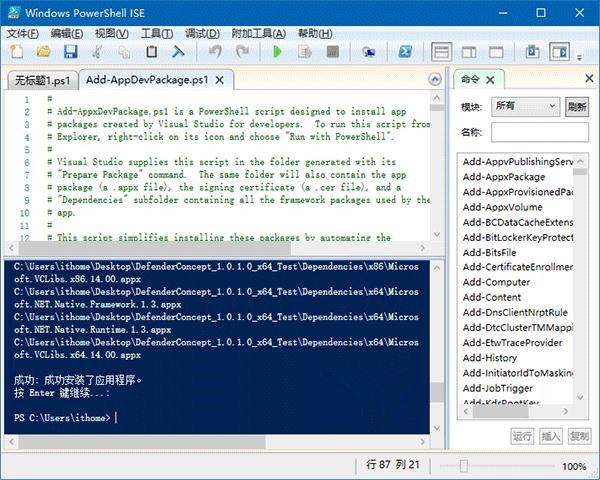Create a new script with the New icon
Image resolution: width=600 pixels, height=480 pixels.
[16, 52]
